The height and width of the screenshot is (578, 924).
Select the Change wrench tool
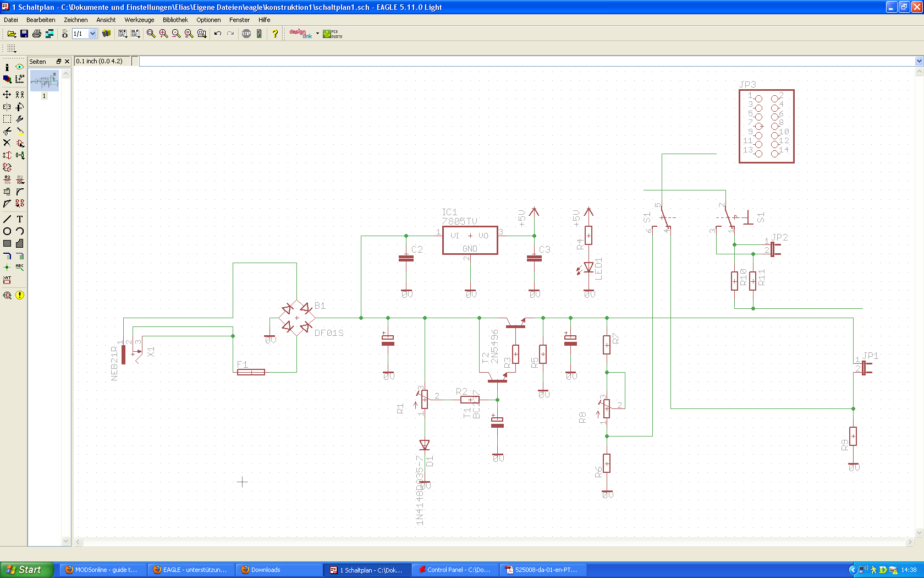(x=20, y=119)
